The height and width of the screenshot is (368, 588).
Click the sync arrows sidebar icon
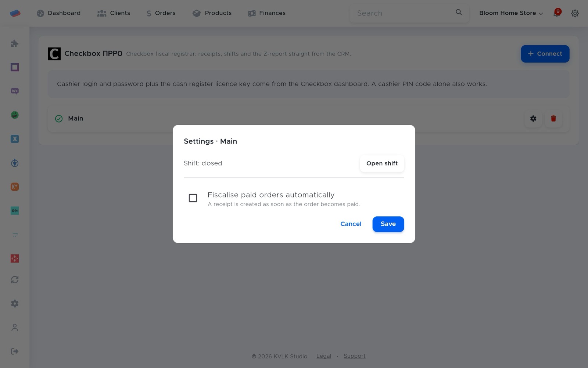coord(15,280)
